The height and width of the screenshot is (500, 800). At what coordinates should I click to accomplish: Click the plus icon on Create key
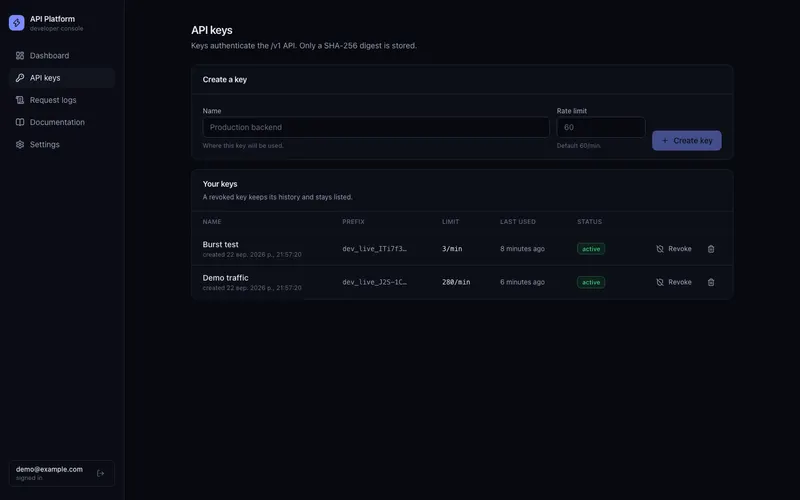point(665,140)
